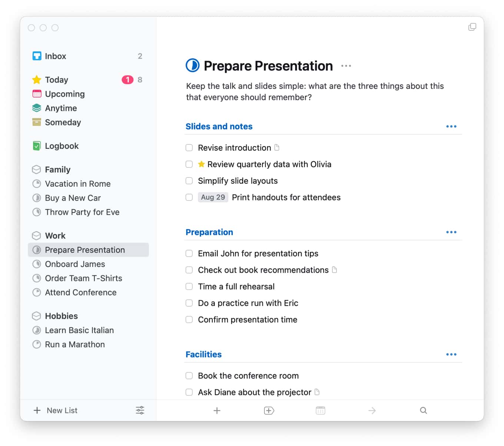The image size is (504, 446).
Task: Click the New List button
Action: pos(56,410)
